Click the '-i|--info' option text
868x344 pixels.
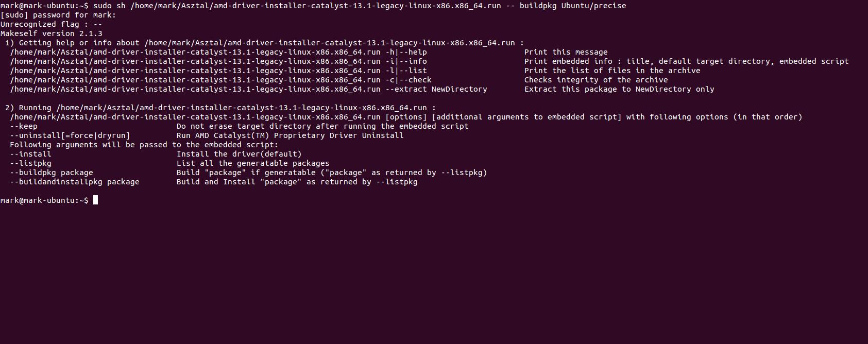pos(406,61)
